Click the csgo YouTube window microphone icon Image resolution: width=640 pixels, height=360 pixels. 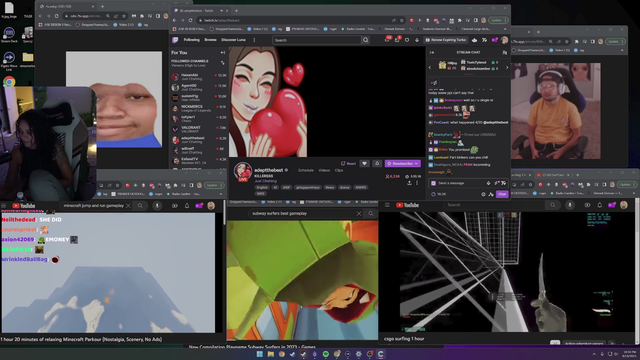[x=570, y=205]
